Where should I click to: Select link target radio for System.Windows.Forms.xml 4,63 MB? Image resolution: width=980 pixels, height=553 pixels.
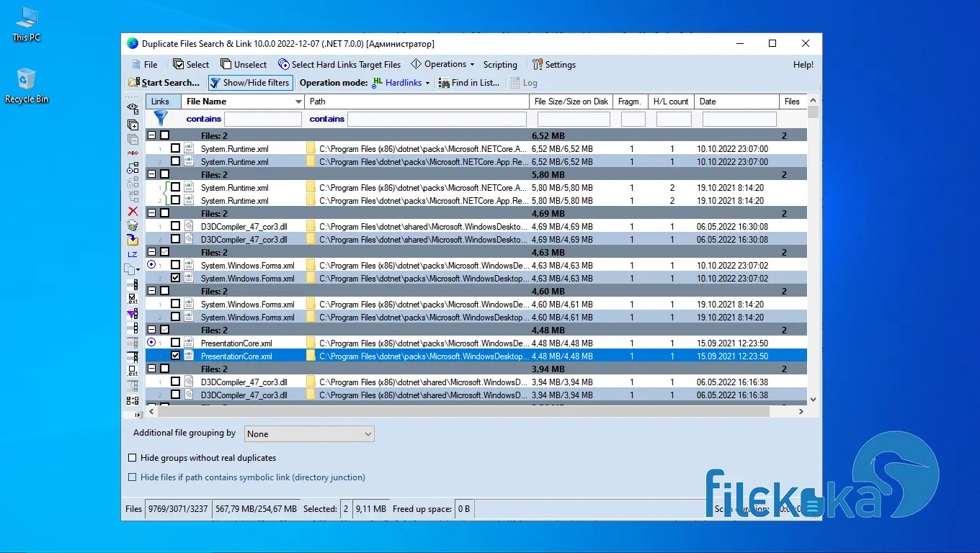click(151, 265)
